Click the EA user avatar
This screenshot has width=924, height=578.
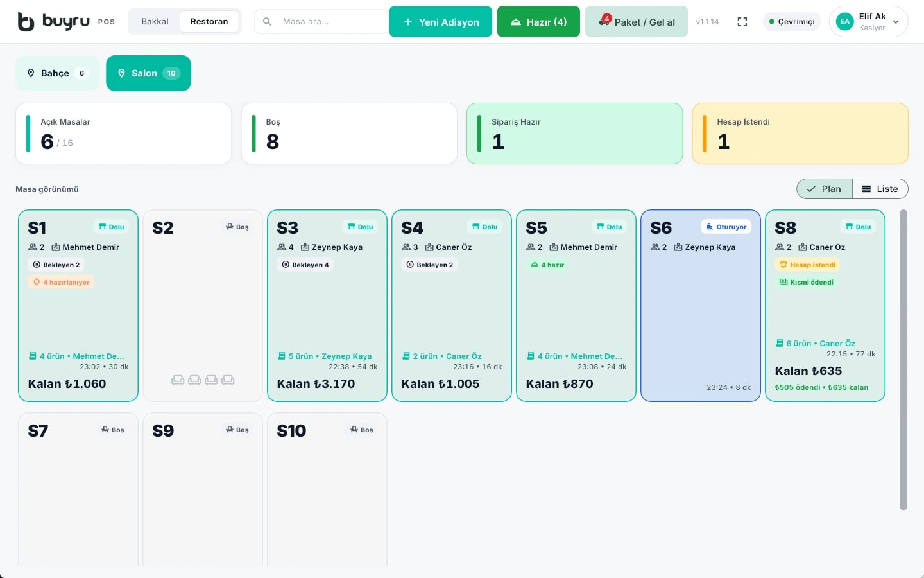845,22
